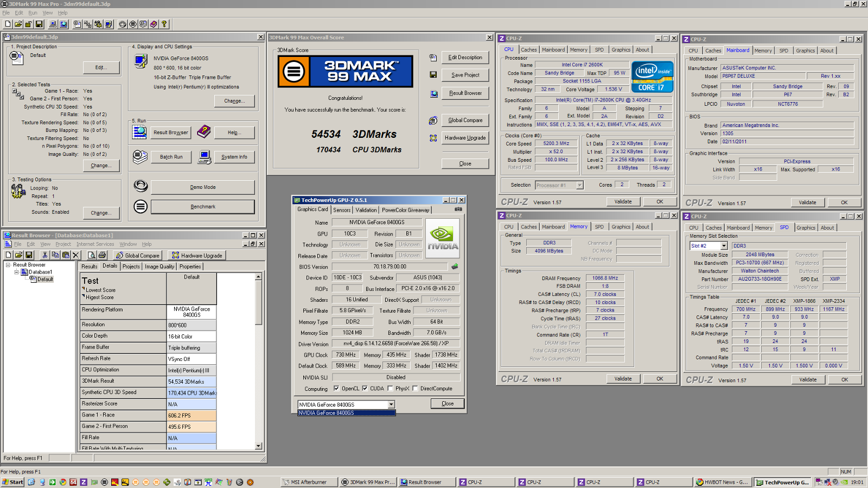Click NVIDIA logo in GPU-Z window
The width and height of the screenshot is (868, 488).
[442, 238]
